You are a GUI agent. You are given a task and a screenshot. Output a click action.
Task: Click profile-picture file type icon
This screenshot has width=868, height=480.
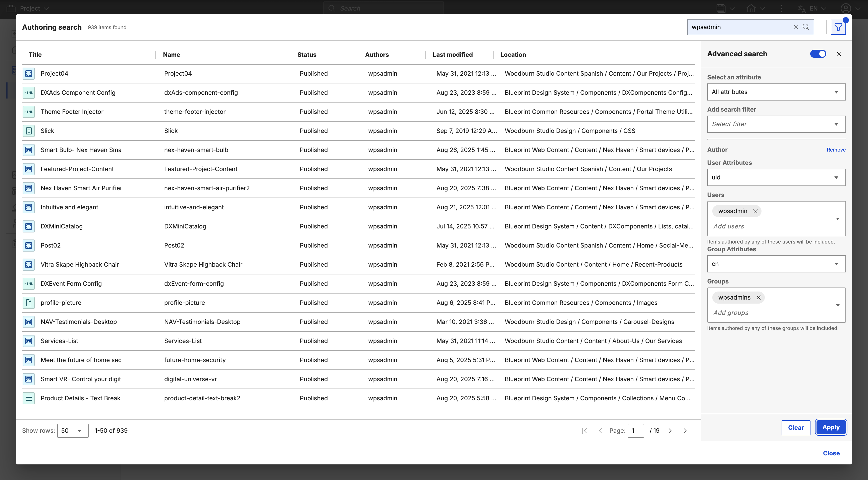click(29, 303)
